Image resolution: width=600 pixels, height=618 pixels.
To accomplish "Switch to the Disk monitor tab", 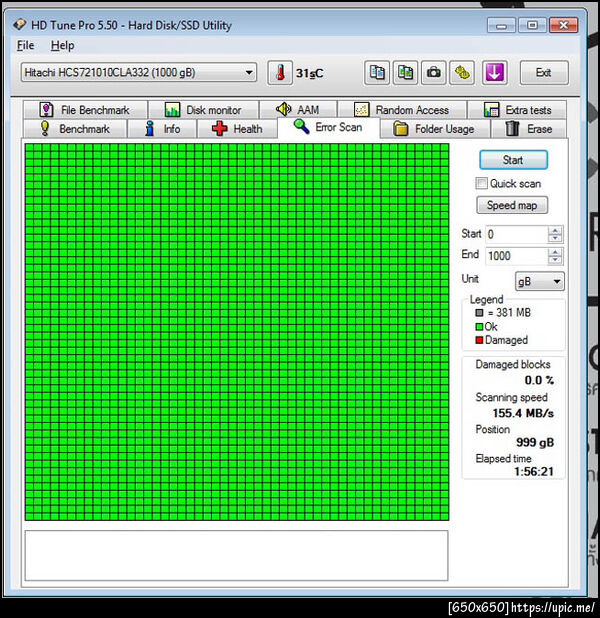I will [203, 110].
